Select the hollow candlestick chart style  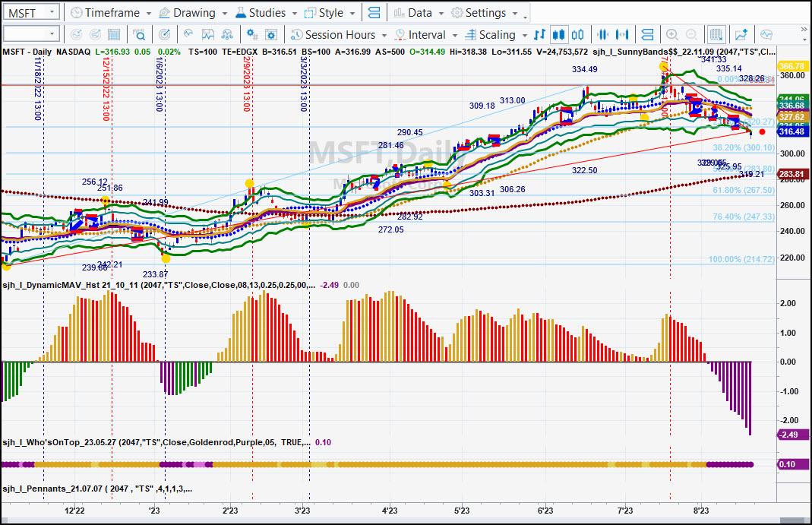[x=578, y=35]
